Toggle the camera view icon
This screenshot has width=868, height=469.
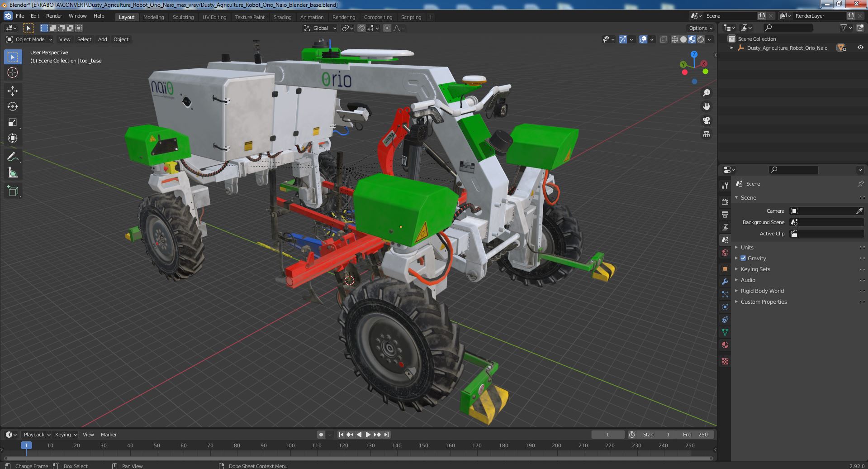[706, 120]
